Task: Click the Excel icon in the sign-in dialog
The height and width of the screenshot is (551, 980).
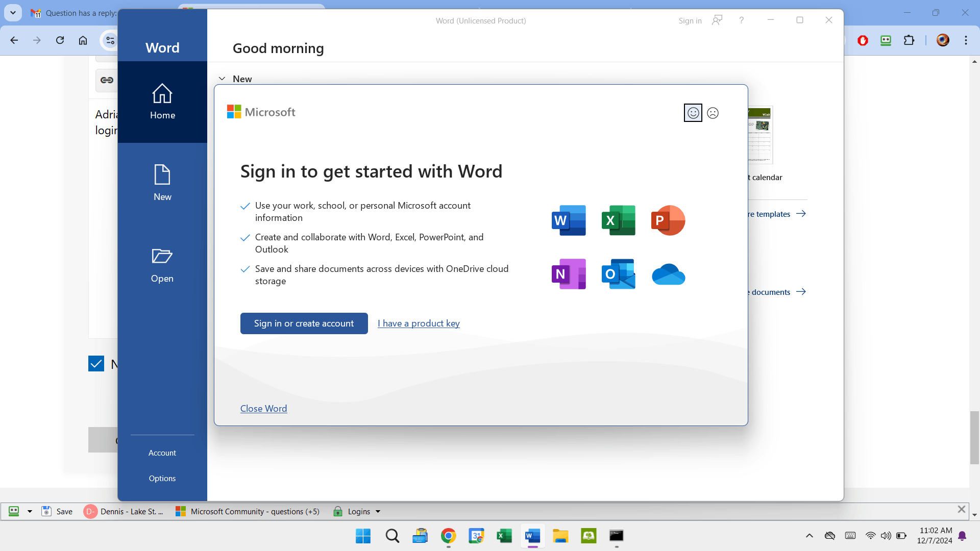Action: click(x=618, y=220)
